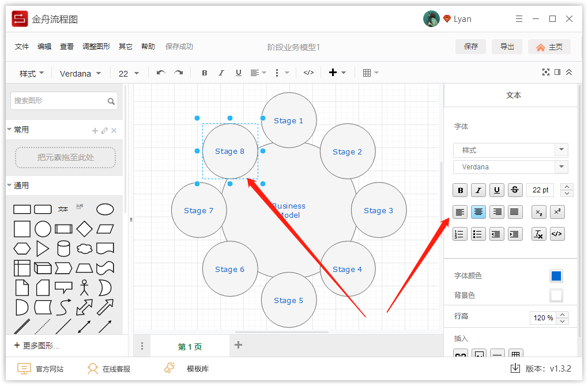Toggle bold text in the Text panel

[459, 190]
